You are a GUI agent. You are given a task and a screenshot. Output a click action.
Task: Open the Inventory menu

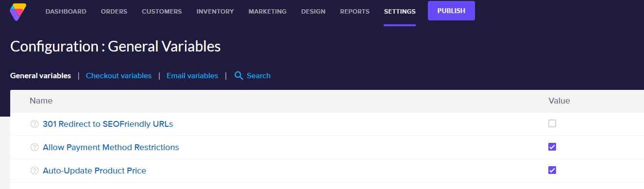[x=215, y=11]
